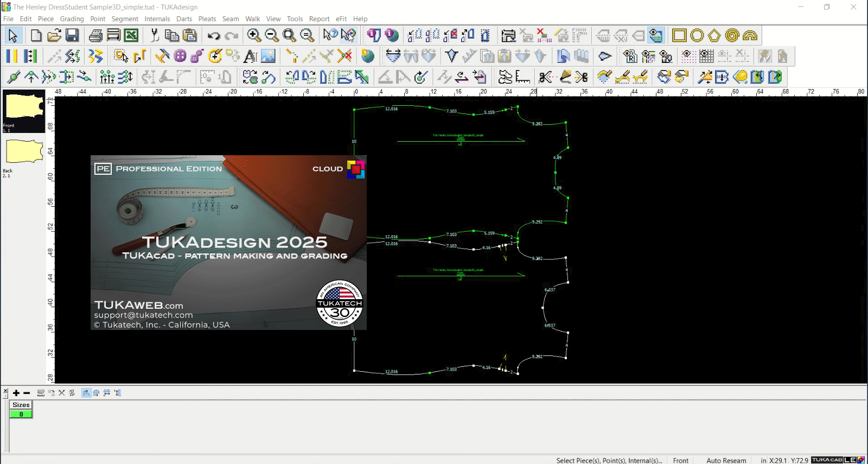The image size is (868, 464).
Task: Select the pentagon polygon shape tool
Action: click(x=714, y=36)
